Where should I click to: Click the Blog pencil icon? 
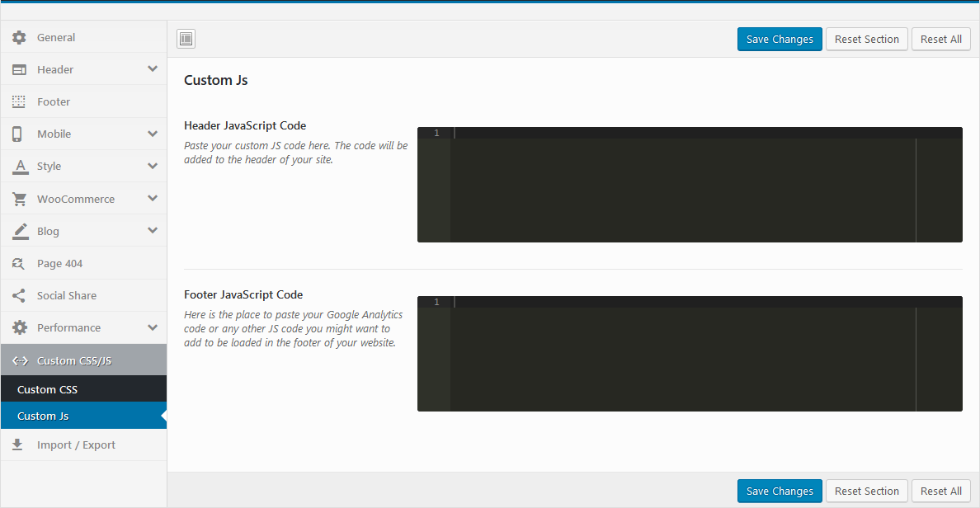pos(21,231)
